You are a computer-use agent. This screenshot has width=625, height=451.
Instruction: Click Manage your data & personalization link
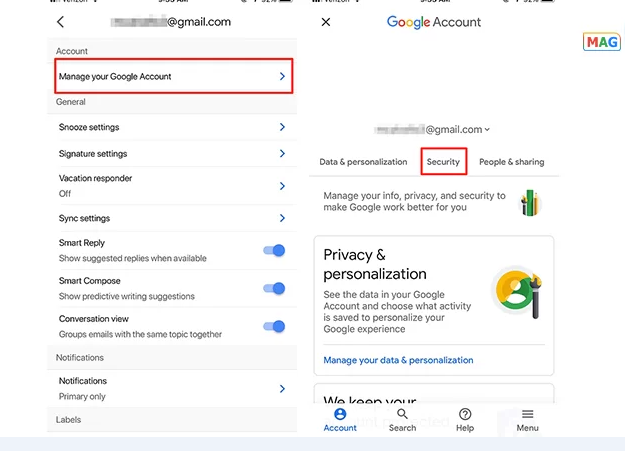pos(398,360)
